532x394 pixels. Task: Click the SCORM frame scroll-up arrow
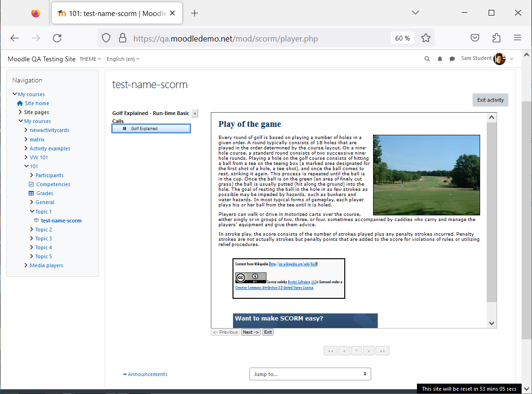click(491, 117)
